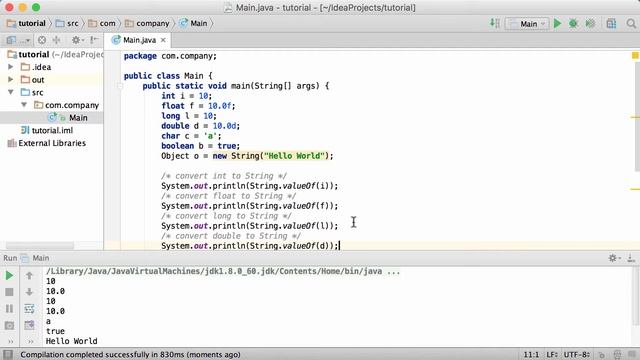The height and width of the screenshot is (360, 640).
Task: Collapse the com.company package
Action: pos(24,105)
